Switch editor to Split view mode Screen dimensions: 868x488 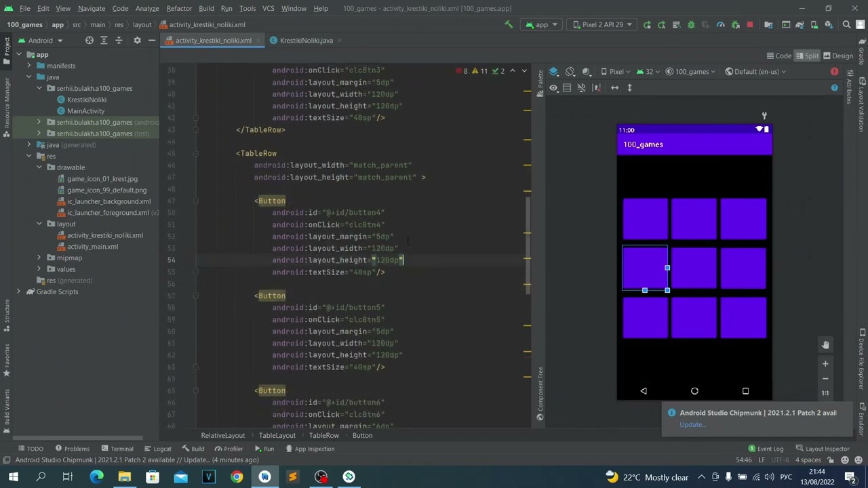[806, 56]
